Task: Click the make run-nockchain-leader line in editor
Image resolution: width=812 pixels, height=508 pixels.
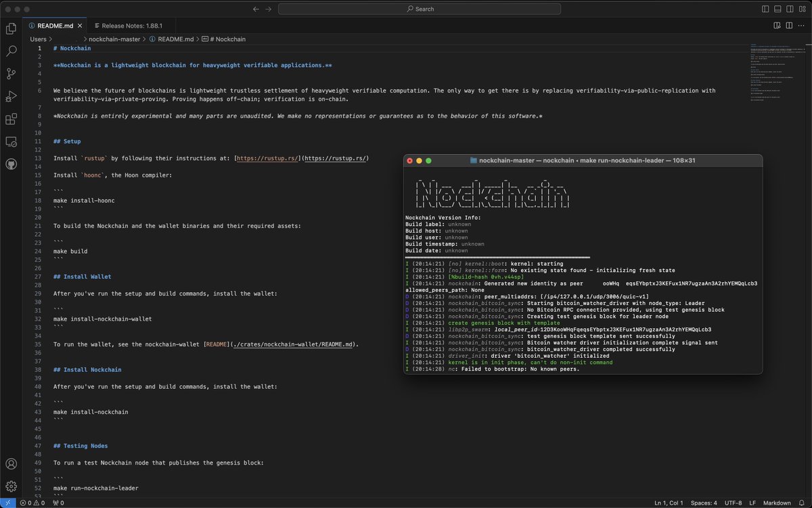Action: 95,488
